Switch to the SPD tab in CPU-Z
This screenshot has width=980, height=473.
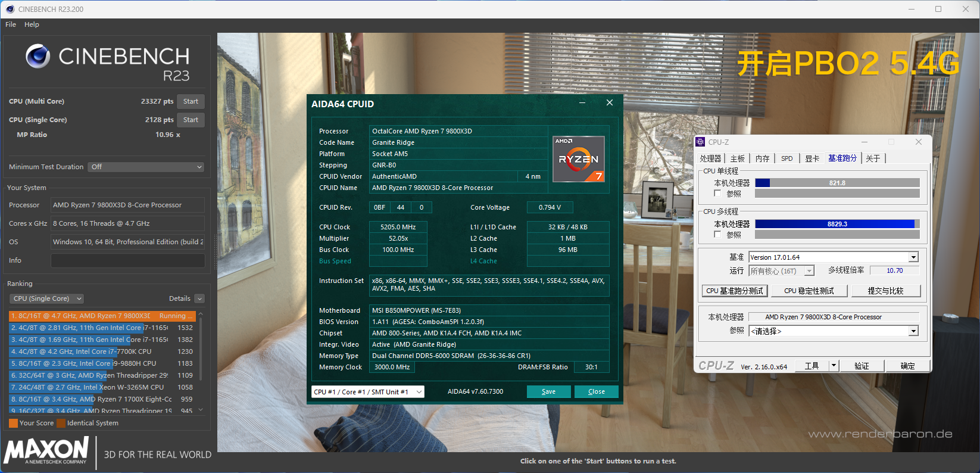tap(787, 158)
